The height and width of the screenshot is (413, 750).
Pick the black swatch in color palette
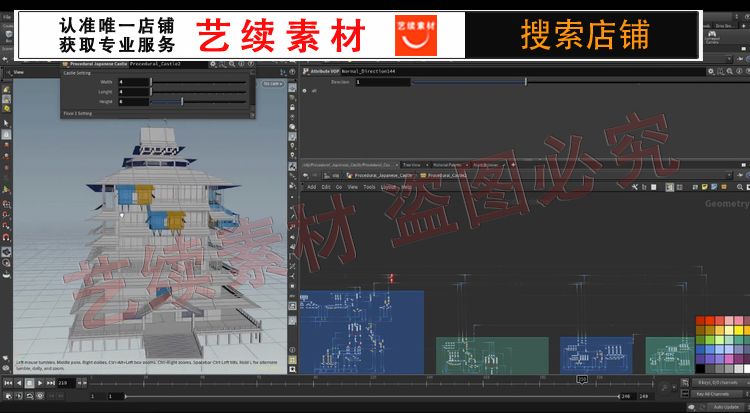tap(700, 368)
